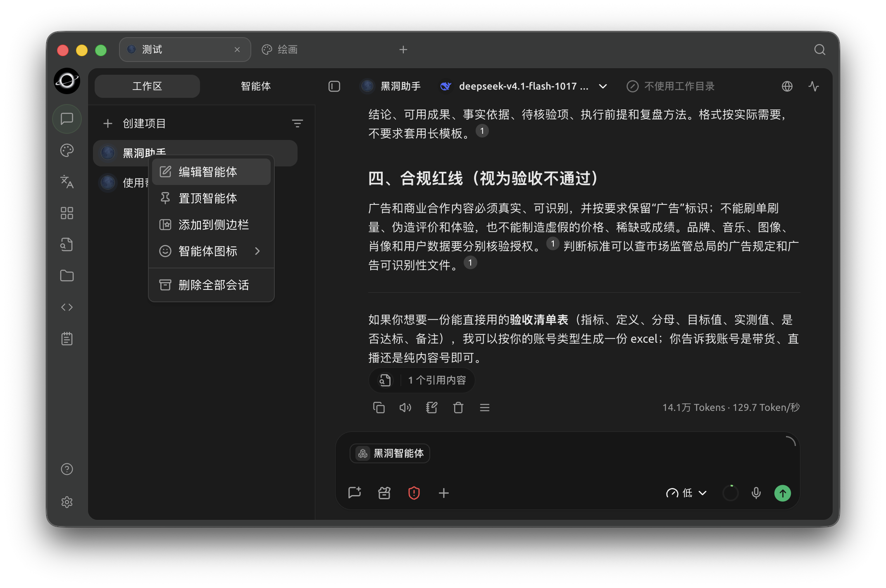
Task: Click 创建项目 to add a project
Action: click(135, 123)
